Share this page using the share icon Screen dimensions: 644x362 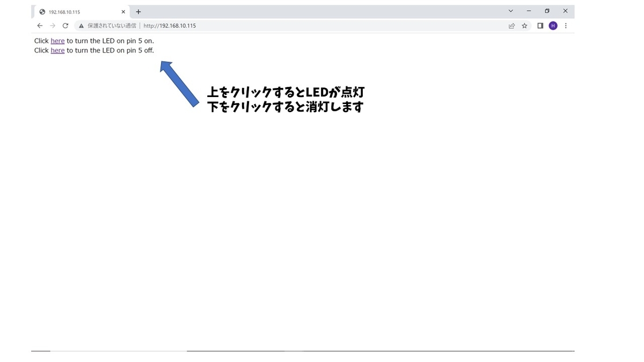click(x=511, y=25)
